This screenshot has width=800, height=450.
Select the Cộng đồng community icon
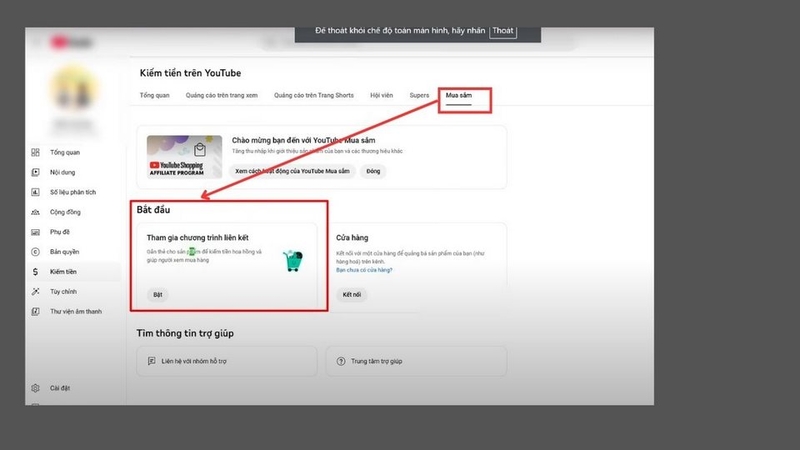coord(35,212)
